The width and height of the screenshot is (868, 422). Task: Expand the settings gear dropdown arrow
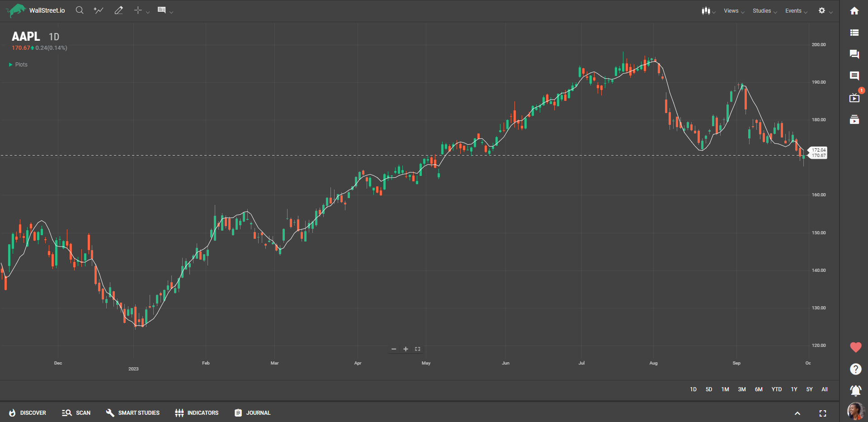pyautogui.click(x=831, y=12)
